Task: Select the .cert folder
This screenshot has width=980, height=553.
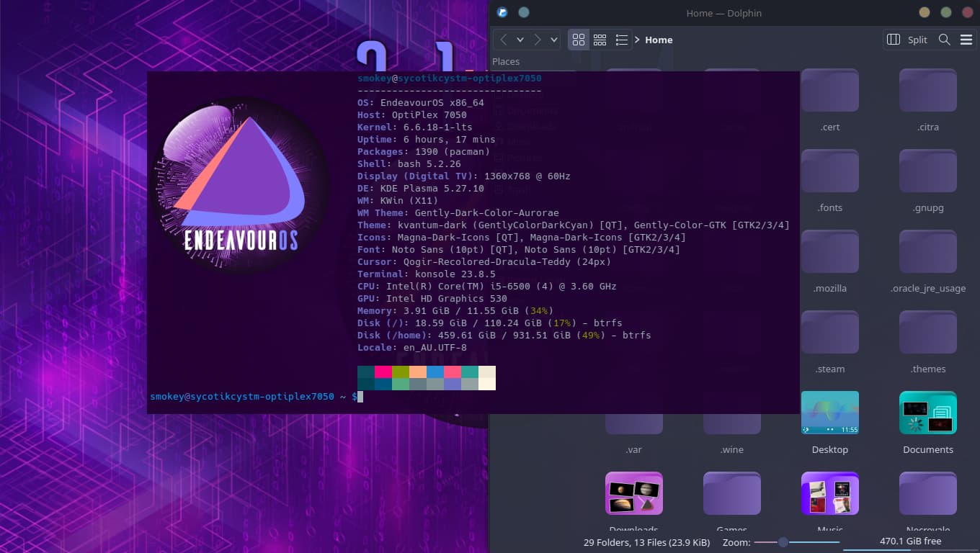Action: pyautogui.click(x=830, y=101)
